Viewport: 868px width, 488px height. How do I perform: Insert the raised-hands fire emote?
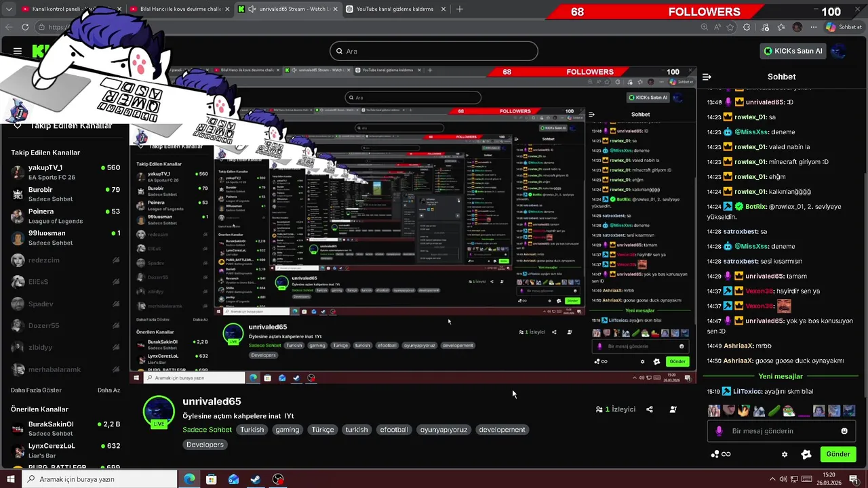745,411
